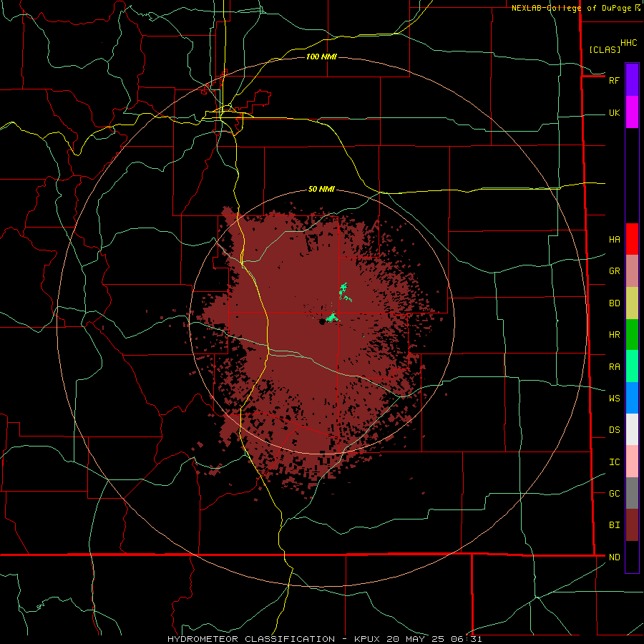The image size is (644, 644).
Task: Click the BI dark red legend swatch
Action: 632,525
